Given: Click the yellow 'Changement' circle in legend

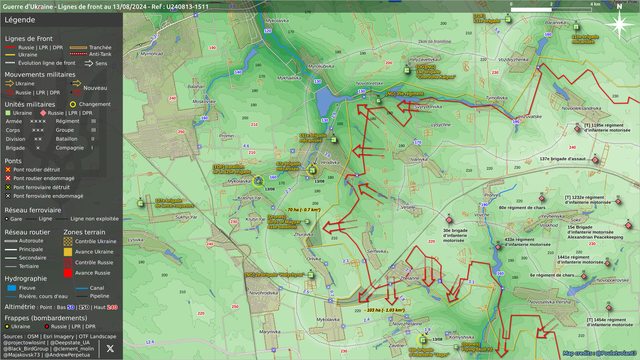Looking at the screenshot, I should pos(73,104).
